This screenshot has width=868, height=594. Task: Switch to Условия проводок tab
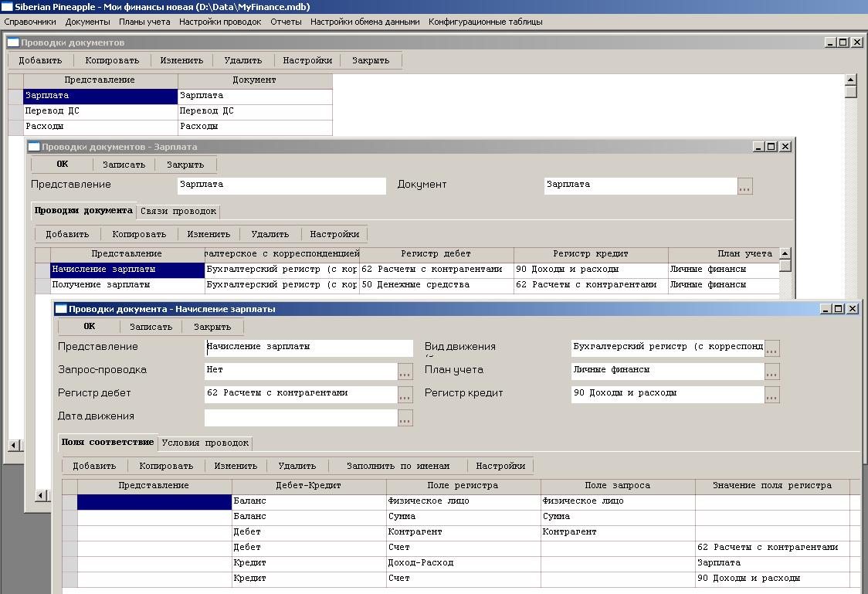(205, 443)
